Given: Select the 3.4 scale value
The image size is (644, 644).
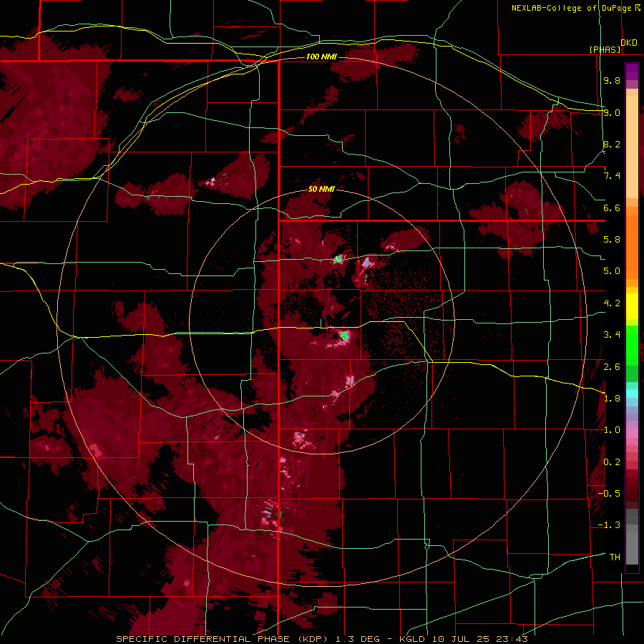Looking at the screenshot, I should click(612, 335).
